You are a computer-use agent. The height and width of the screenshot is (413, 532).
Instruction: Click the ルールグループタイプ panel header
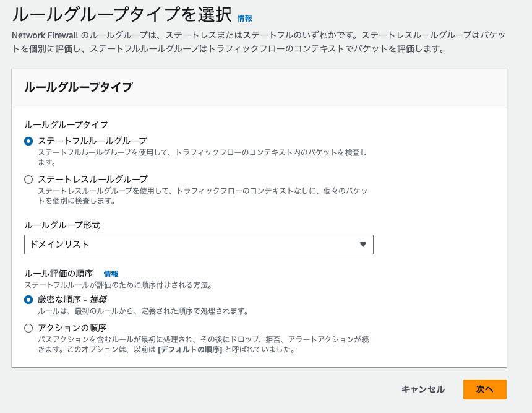tap(79, 87)
